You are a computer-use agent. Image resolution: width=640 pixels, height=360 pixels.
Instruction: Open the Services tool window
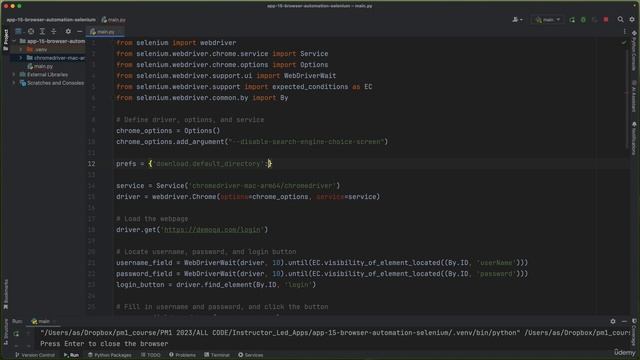pos(251,355)
